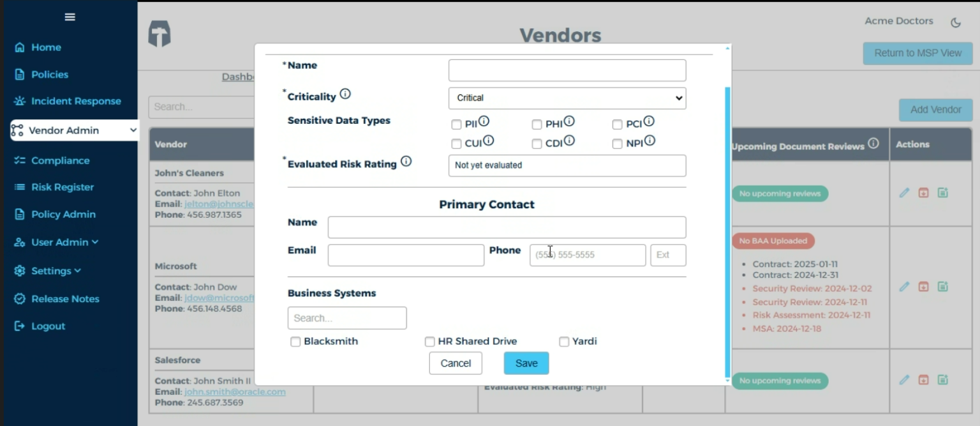The height and width of the screenshot is (426, 980).
Task: Click the red document download icon for Salesforce
Action: pos(923,381)
